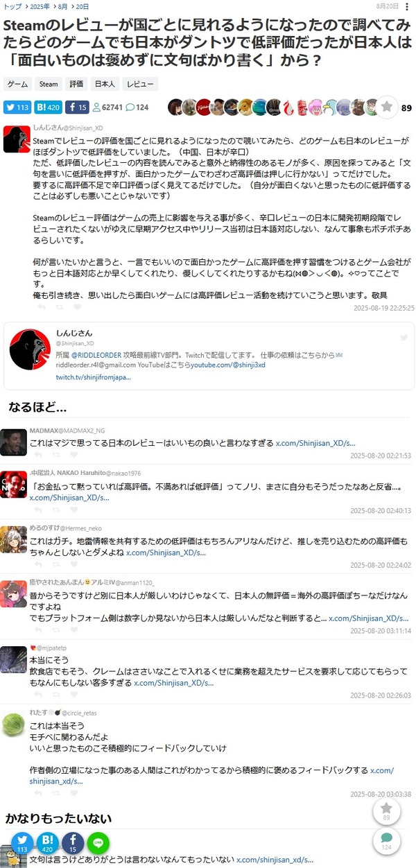
Task: Select the レビュー tag
Action: pyautogui.click(x=140, y=84)
